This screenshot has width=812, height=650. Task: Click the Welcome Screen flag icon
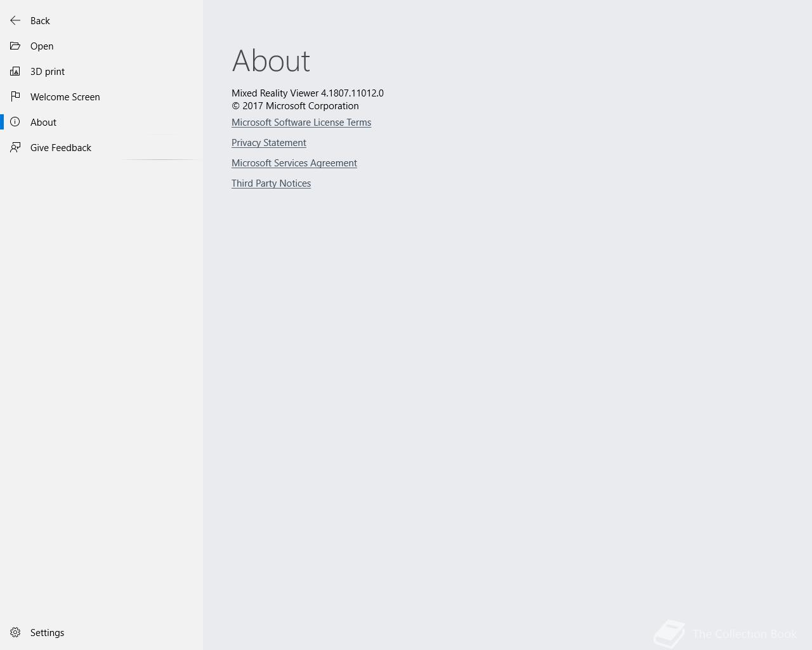15,96
